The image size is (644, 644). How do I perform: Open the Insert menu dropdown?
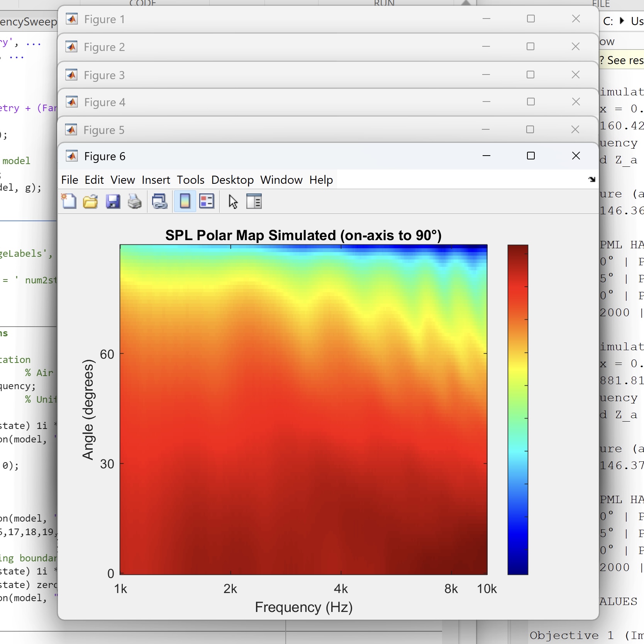pyautogui.click(x=156, y=180)
